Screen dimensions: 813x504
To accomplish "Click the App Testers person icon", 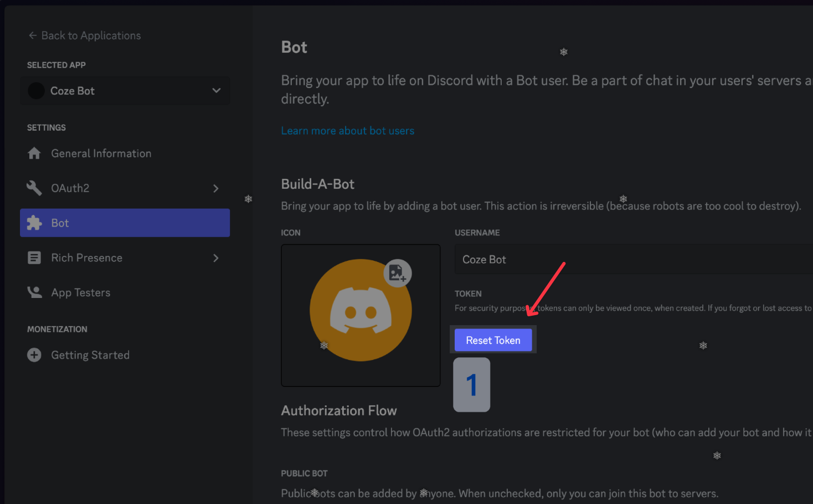I will (x=34, y=292).
